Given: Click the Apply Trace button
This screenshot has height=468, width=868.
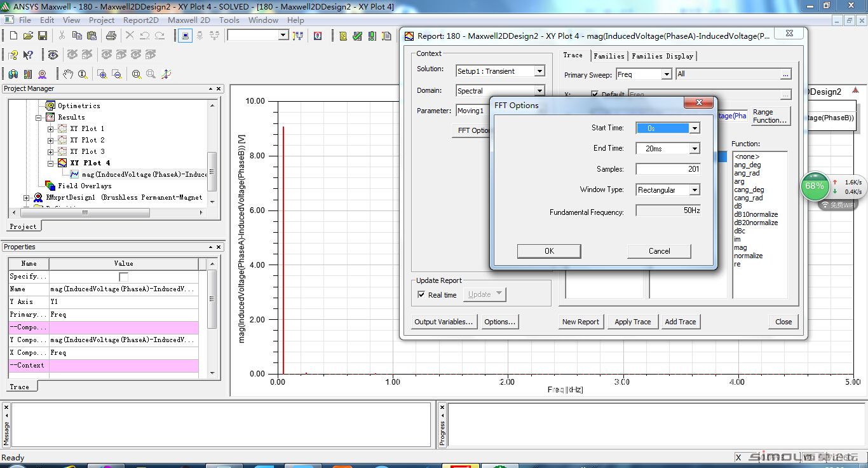Looking at the screenshot, I should pyautogui.click(x=632, y=322).
